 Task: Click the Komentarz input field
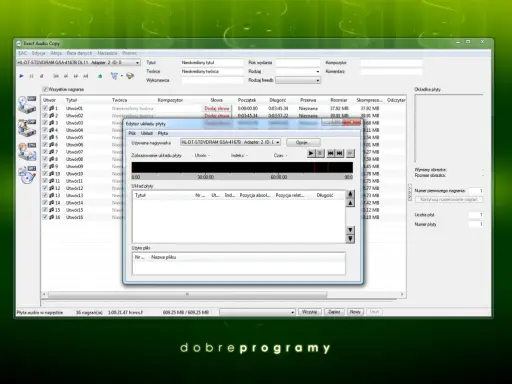coord(391,71)
